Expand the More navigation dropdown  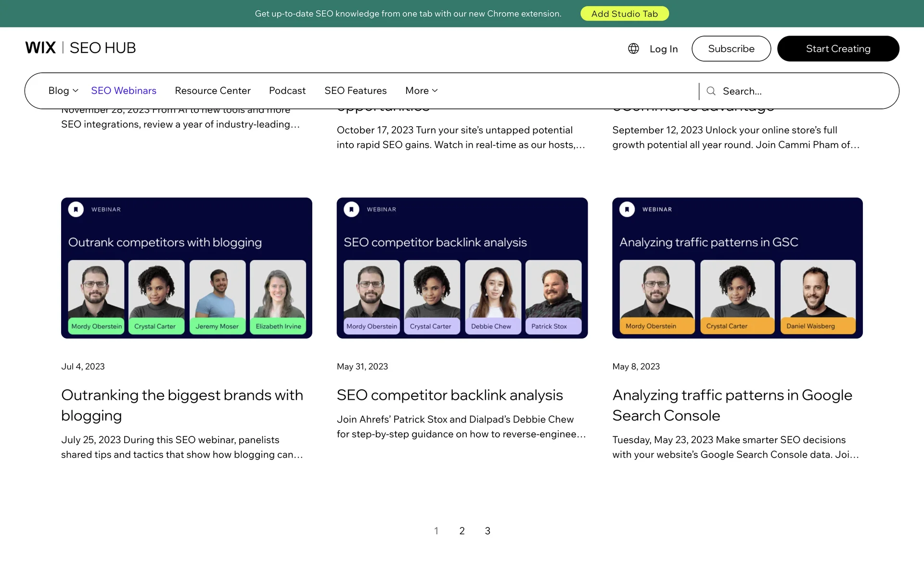point(421,91)
